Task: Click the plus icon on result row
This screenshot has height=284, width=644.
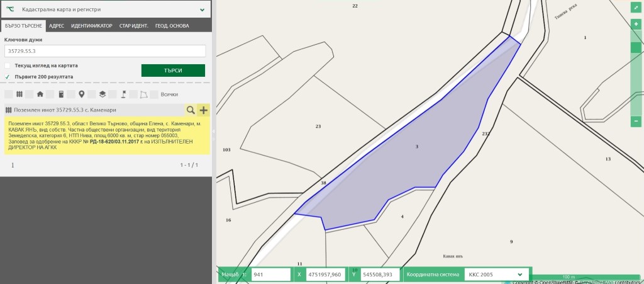Action: click(x=203, y=110)
